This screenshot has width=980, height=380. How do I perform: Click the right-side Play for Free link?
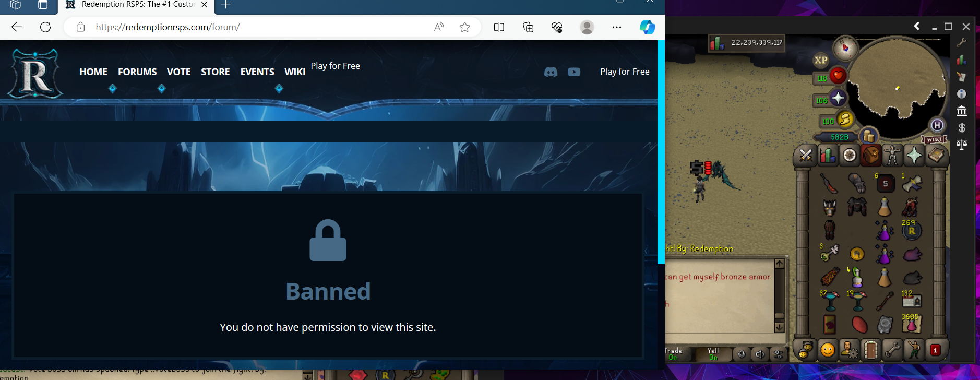pyautogui.click(x=625, y=72)
